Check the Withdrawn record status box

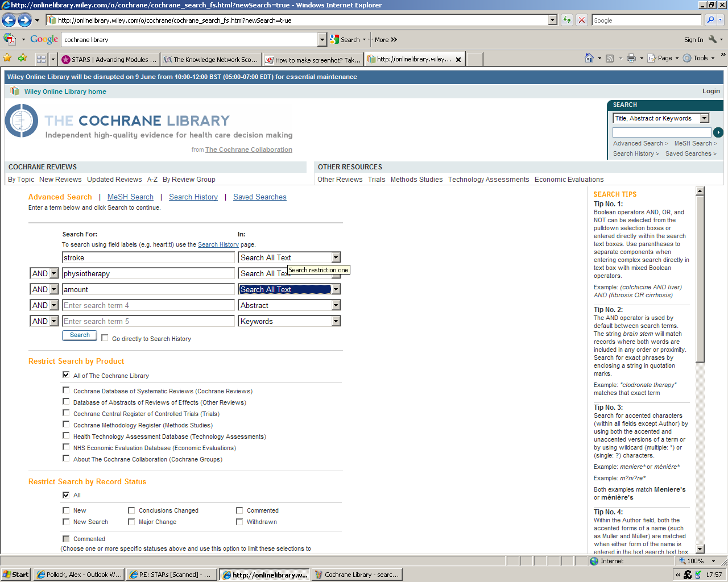point(239,521)
